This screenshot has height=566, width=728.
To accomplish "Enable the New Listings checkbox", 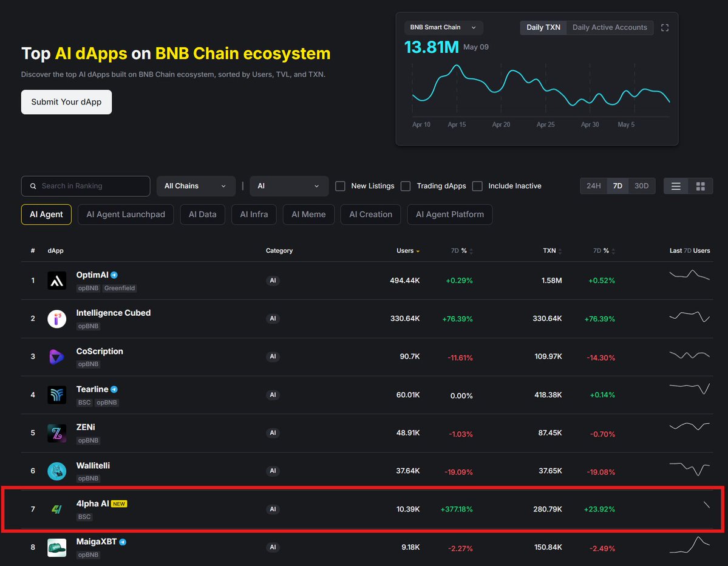I will click(341, 186).
